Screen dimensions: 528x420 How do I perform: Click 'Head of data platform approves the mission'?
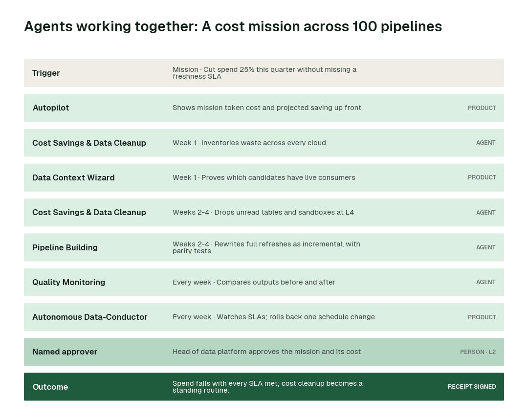pyautogui.click(x=267, y=352)
